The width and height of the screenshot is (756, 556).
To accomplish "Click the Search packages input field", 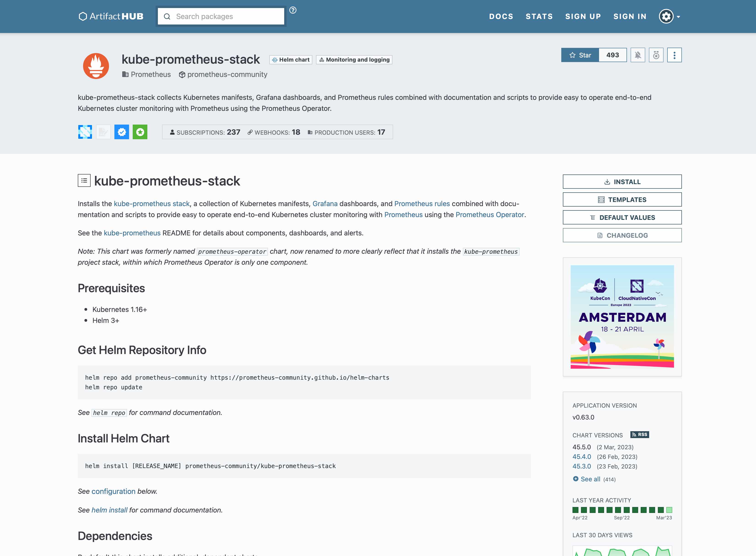I will click(225, 16).
